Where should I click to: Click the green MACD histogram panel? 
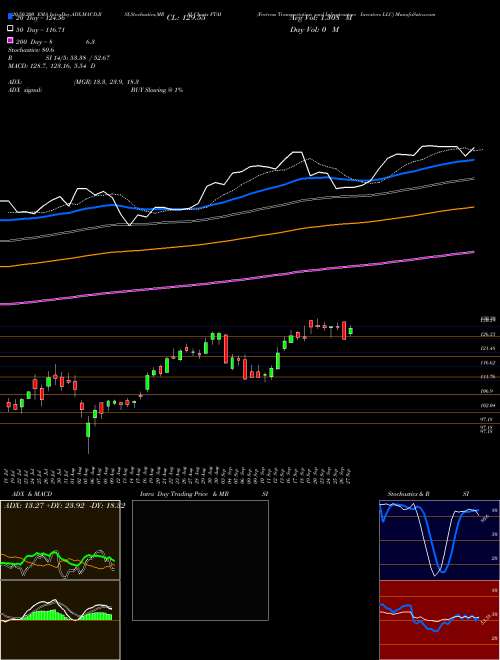point(60,620)
